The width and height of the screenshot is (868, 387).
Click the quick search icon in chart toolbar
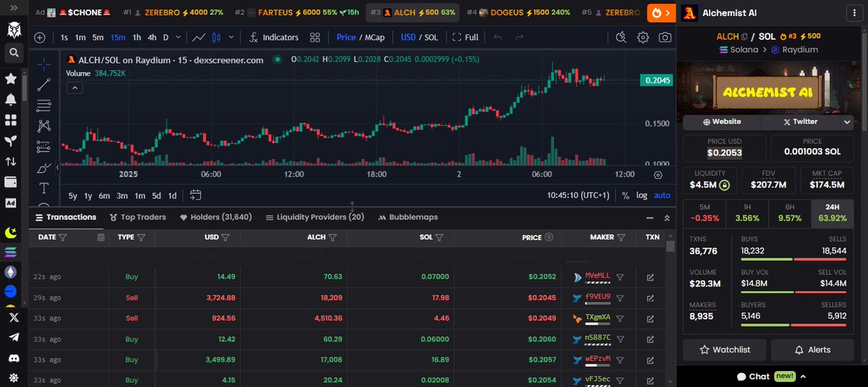[x=621, y=37]
